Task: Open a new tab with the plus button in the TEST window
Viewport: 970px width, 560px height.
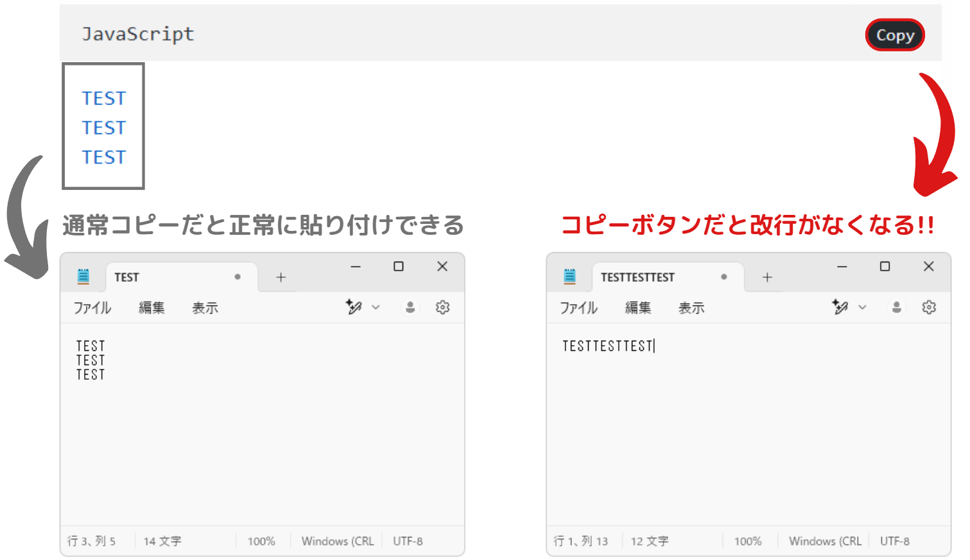Action: point(281,276)
